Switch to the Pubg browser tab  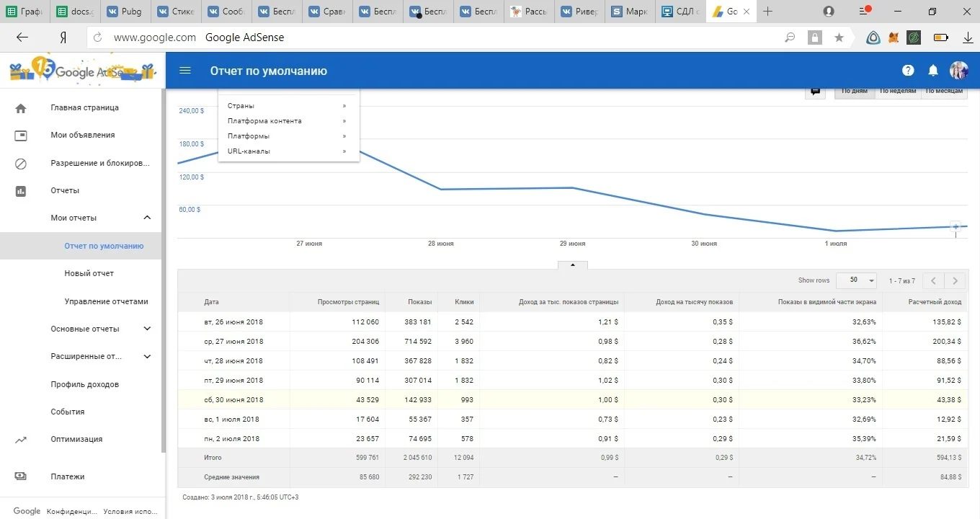(125, 12)
